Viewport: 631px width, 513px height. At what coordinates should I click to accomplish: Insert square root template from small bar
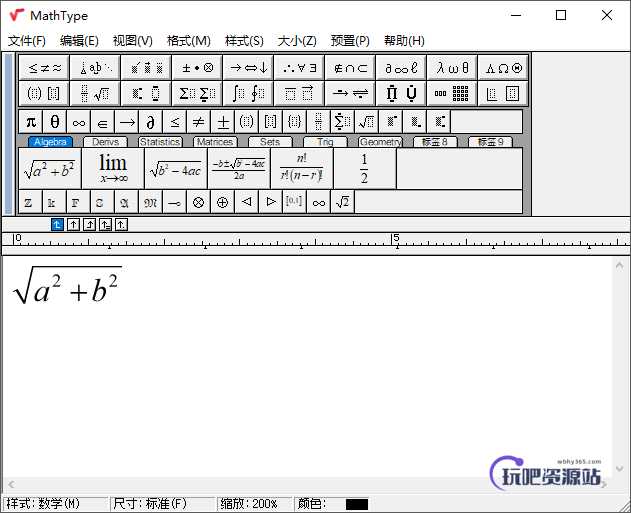tap(366, 122)
